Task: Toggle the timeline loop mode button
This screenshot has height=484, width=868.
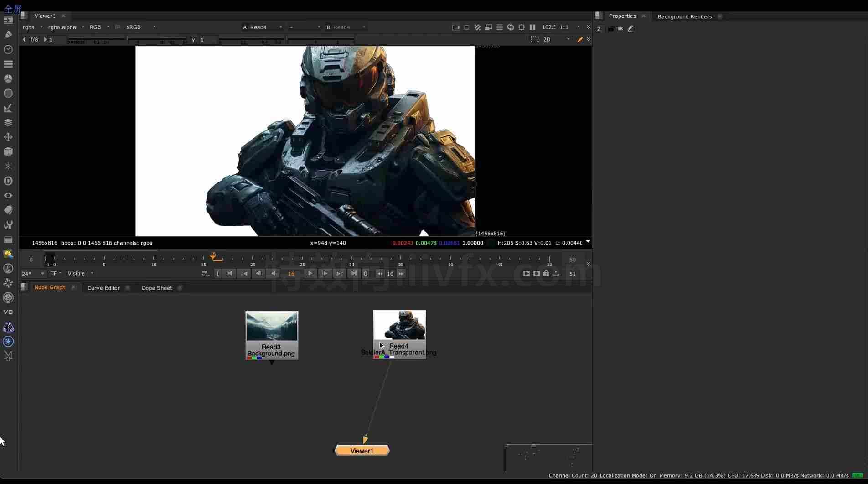Action: pos(205,274)
